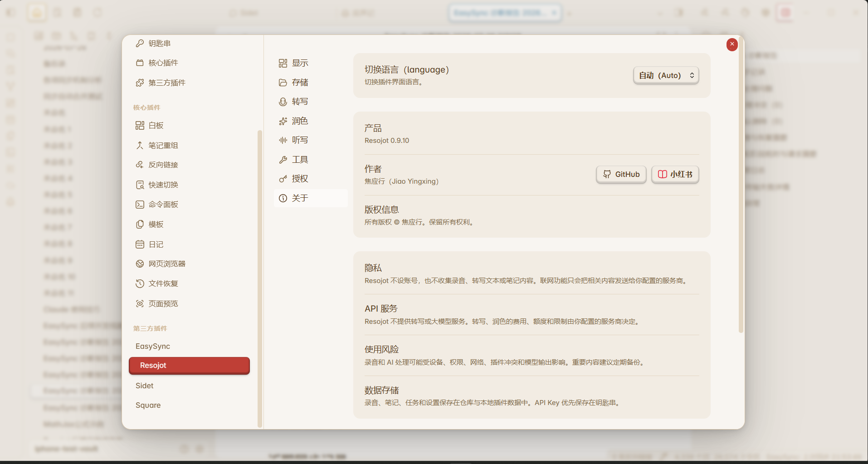Open the author's GitHub page

[x=621, y=174]
